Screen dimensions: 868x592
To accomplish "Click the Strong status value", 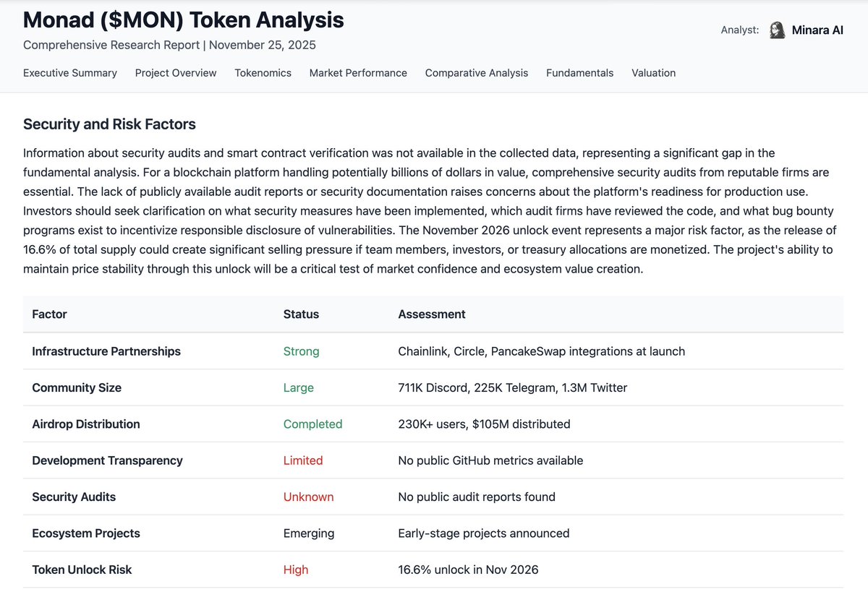I will pyautogui.click(x=301, y=351).
